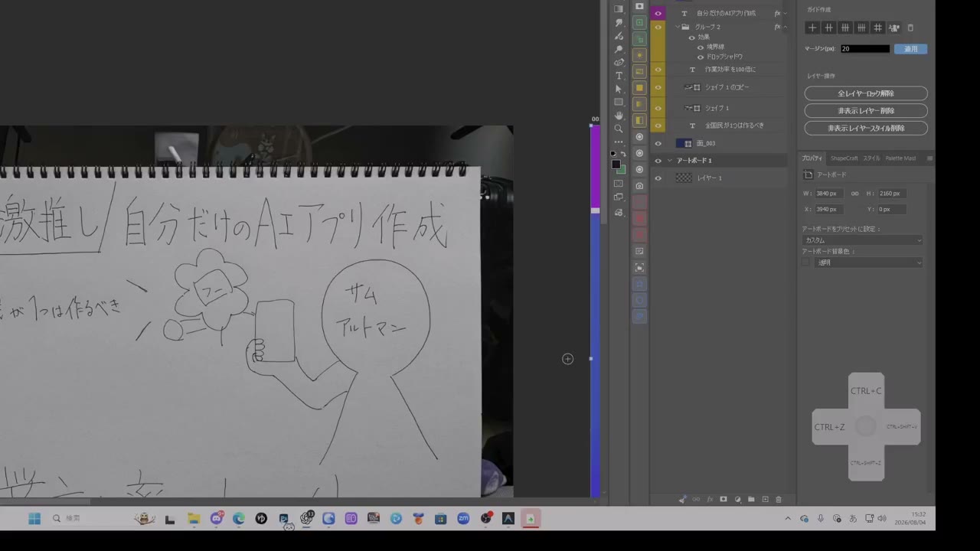Open the Windows Start menu
This screenshot has width=980, height=551.
(34, 519)
